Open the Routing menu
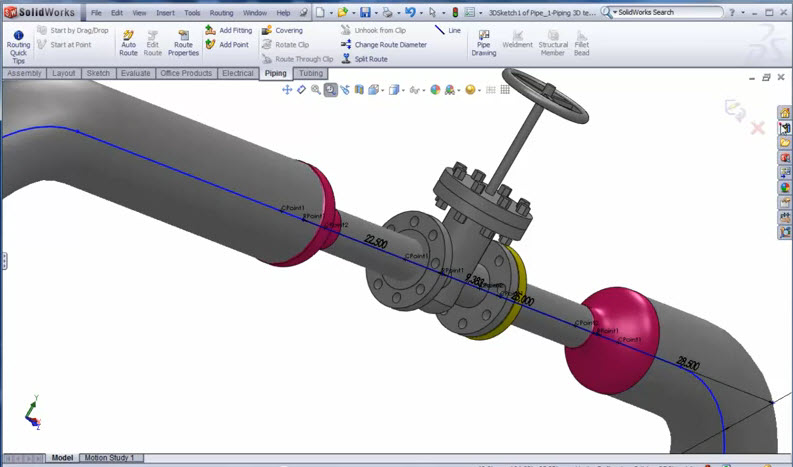This screenshot has height=467, width=793. [222, 13]
